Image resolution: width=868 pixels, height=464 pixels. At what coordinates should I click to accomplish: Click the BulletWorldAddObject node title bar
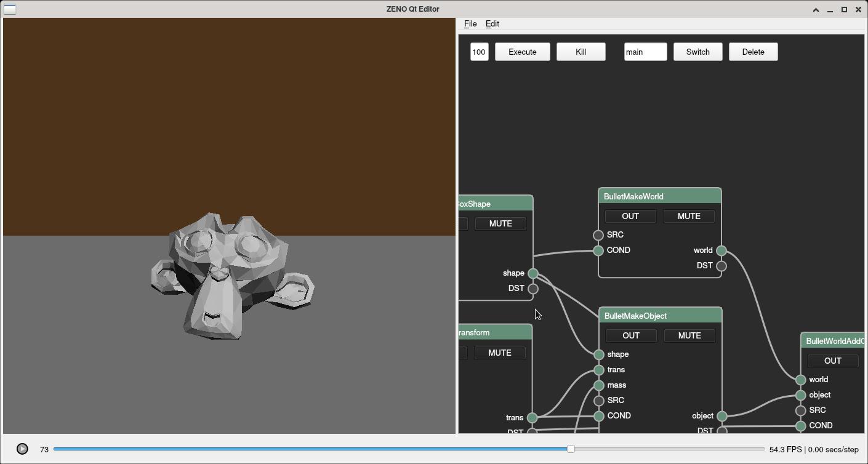pos(833,341)
